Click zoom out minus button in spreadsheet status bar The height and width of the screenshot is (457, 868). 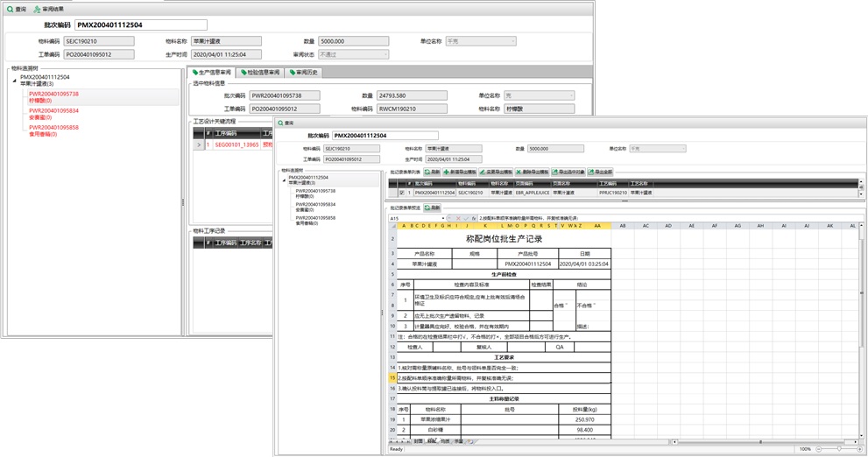pos(819,449)
